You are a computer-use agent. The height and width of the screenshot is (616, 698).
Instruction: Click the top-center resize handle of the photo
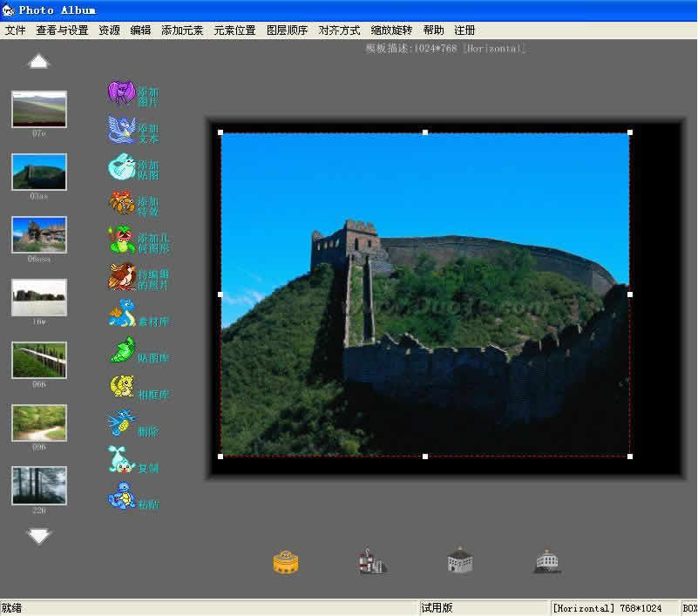[425, 132]
